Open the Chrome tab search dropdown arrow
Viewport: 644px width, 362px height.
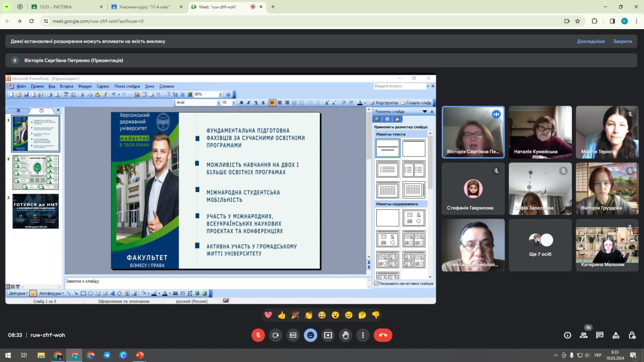coord(7,7)
